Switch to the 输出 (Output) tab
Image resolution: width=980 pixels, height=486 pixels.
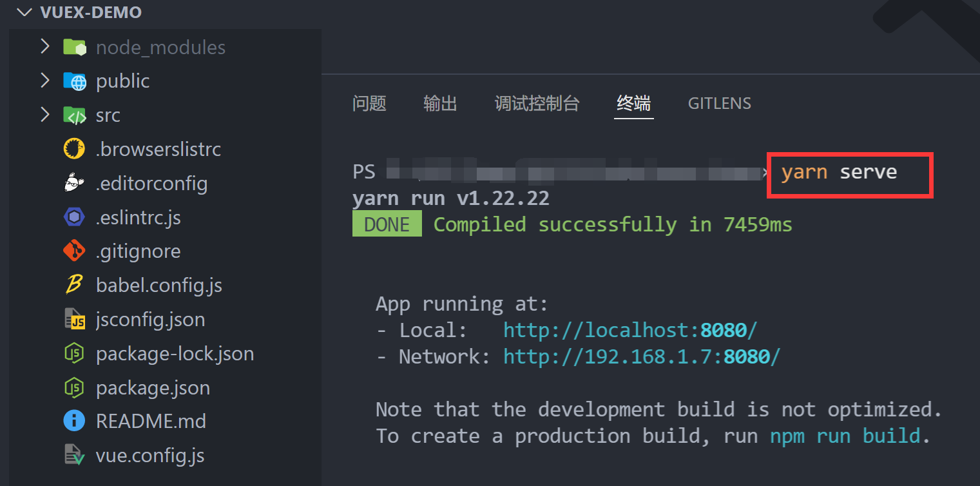(x=440, y=103)
